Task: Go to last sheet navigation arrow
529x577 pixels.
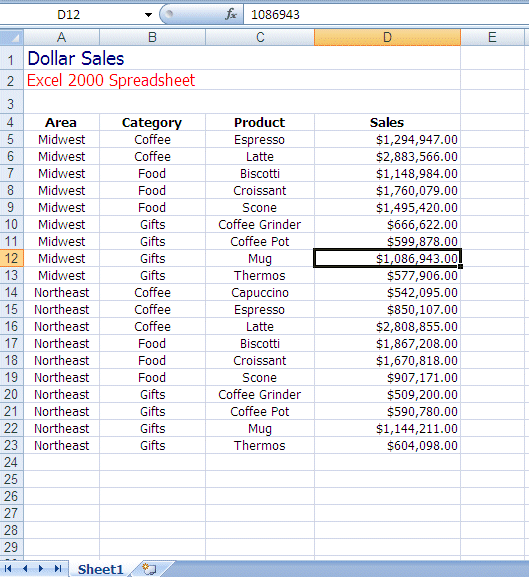Action: pos(58,569)
